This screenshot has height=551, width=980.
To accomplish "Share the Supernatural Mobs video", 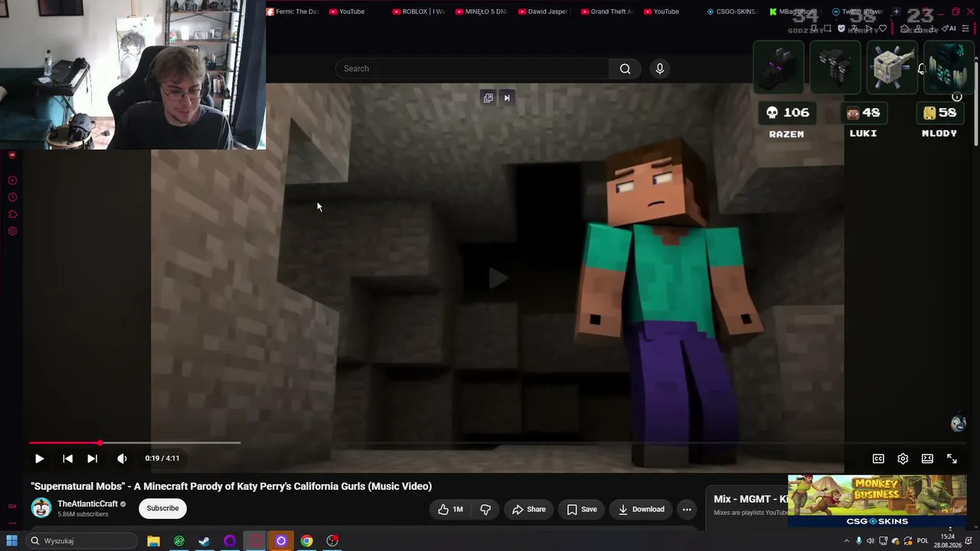I will click(x=529, y=509).
